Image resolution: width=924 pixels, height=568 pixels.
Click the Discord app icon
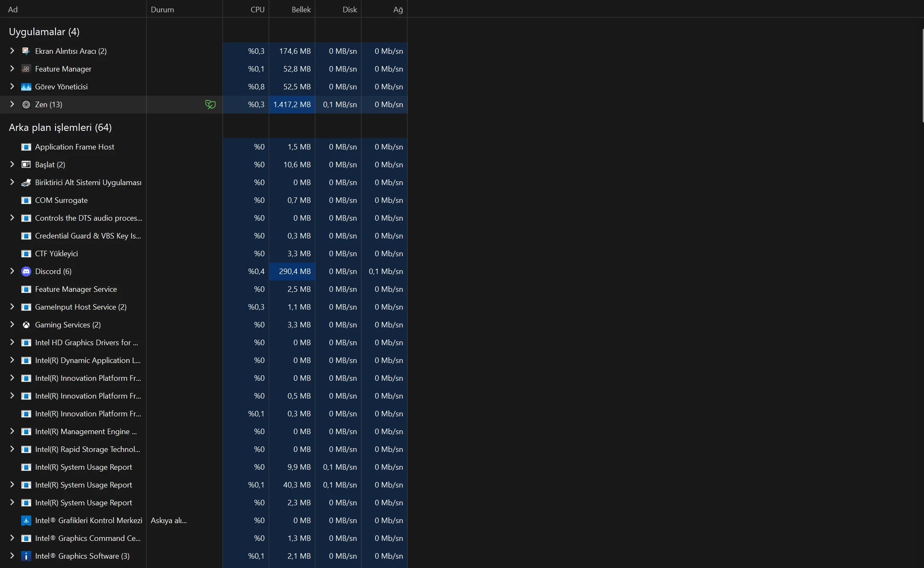point(26,272)
